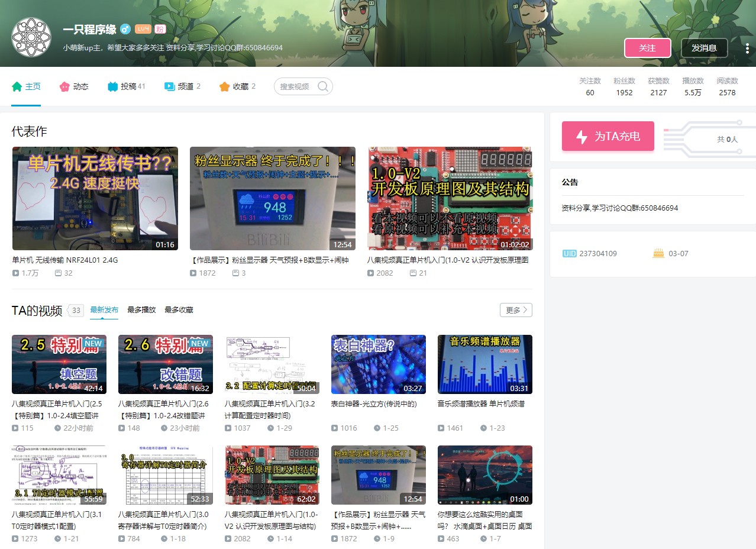
Task: Click title 单片机 无线传输 NRF24L01 2.4G
Action: (x=65, y=260)
